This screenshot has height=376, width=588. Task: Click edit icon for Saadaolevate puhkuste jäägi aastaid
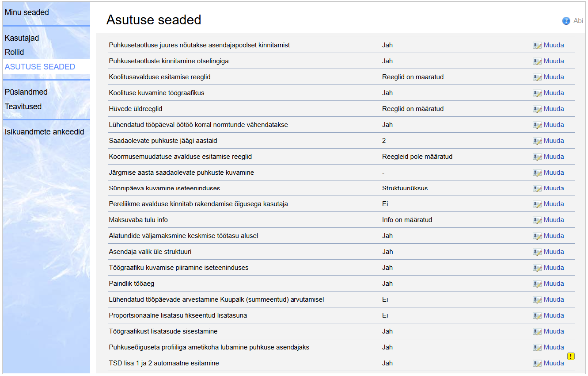(537, 141)
